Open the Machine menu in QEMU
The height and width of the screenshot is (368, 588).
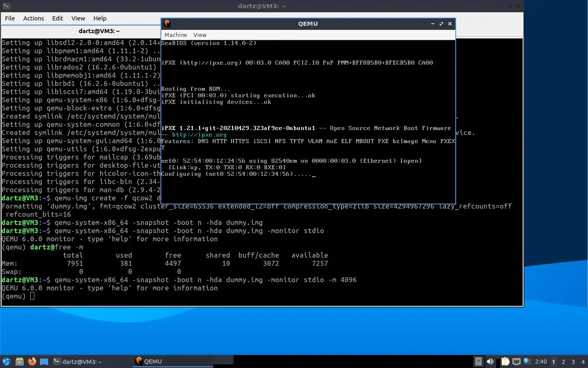coord(176,35)
